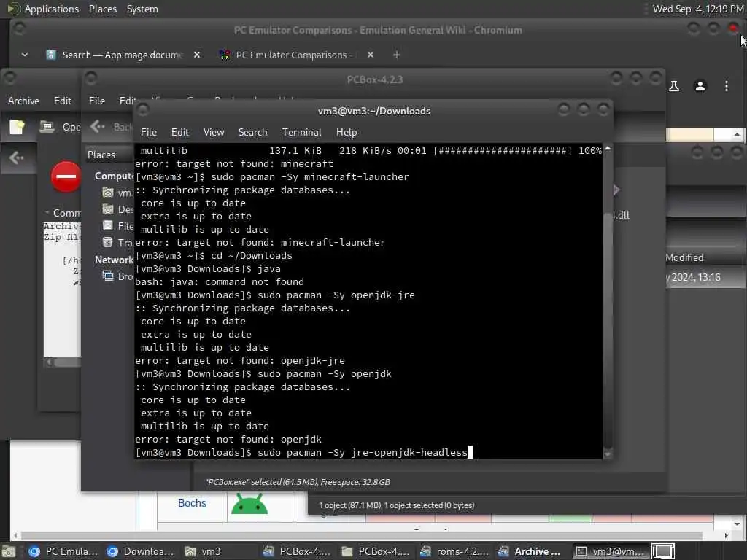Screen dimensions: 747x560
Task: Open the File menu in the PCBox-4.2.3 file manager
Action: (97, 101)
